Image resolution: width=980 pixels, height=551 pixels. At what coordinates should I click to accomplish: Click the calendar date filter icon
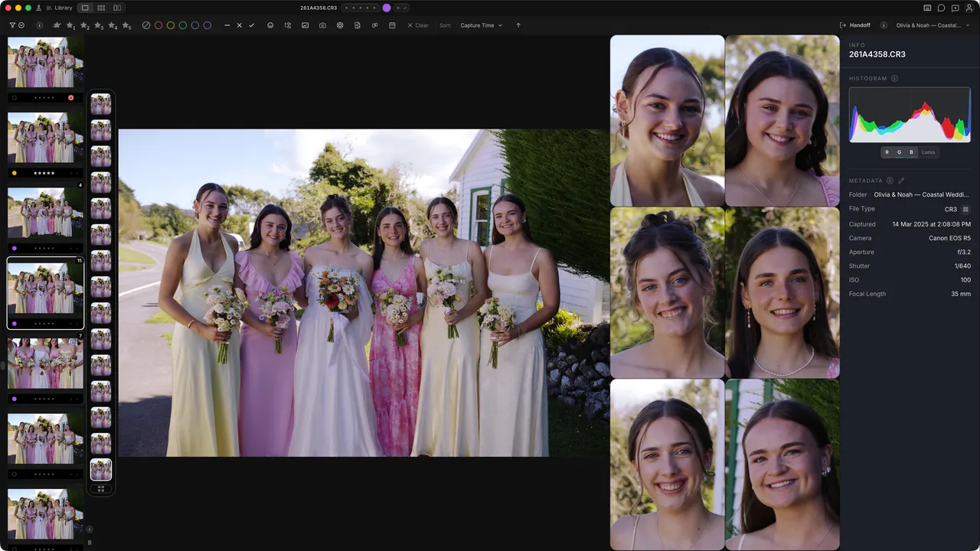(x=392, y=25)
